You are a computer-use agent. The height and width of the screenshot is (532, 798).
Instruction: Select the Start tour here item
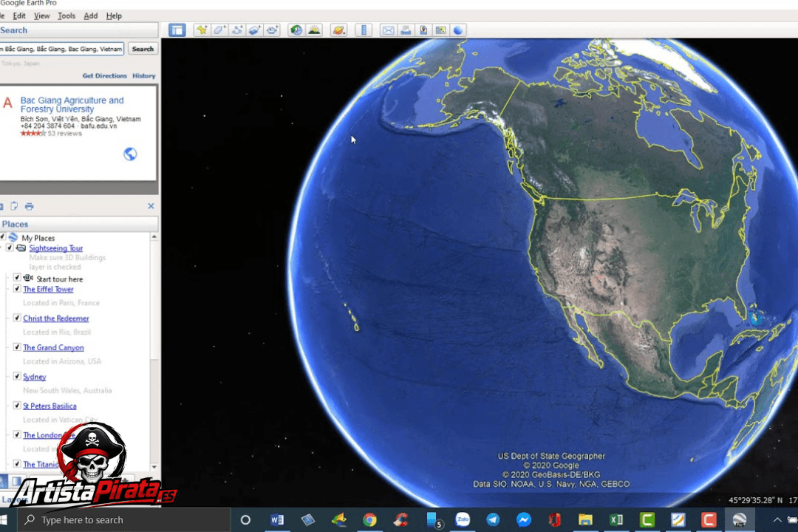point(60,279)
